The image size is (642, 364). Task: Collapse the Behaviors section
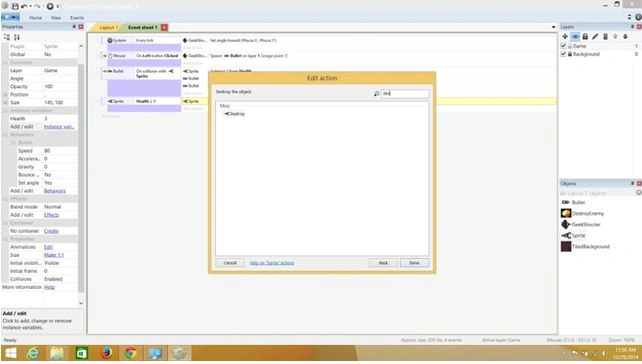click(x=5, y=135)
